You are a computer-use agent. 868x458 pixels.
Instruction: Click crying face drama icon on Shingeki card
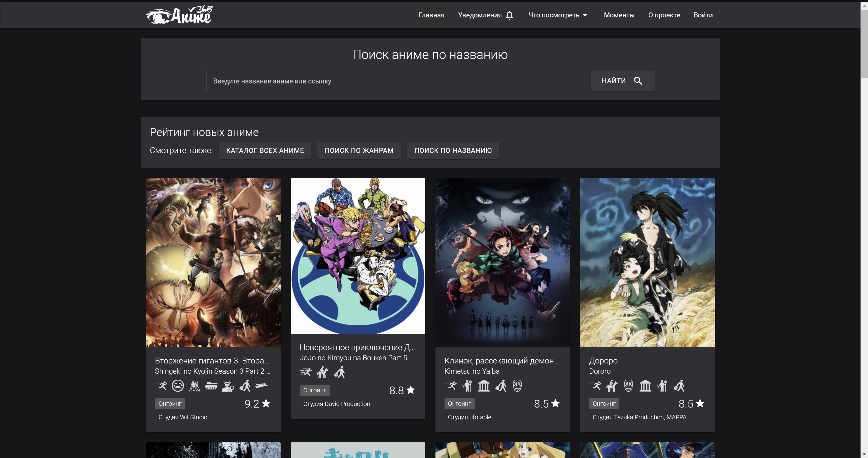click(x=177, y=386)
